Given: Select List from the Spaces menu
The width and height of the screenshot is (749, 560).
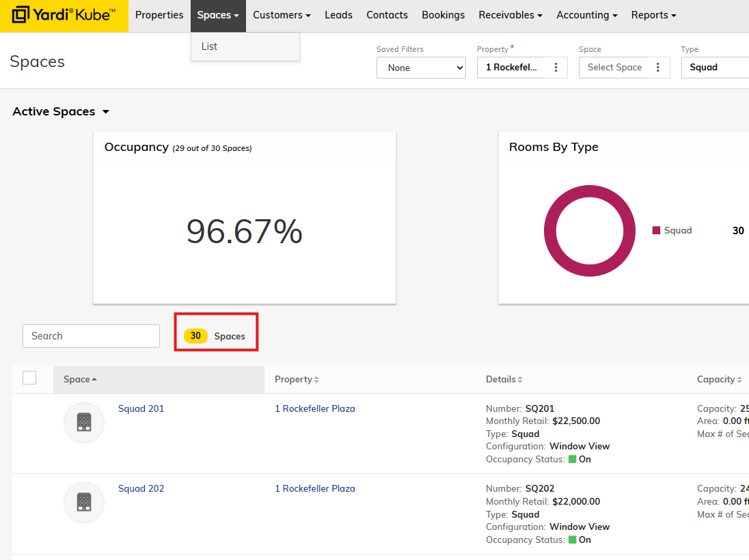Looking at the screenshot, I should (x=209, y=46).
